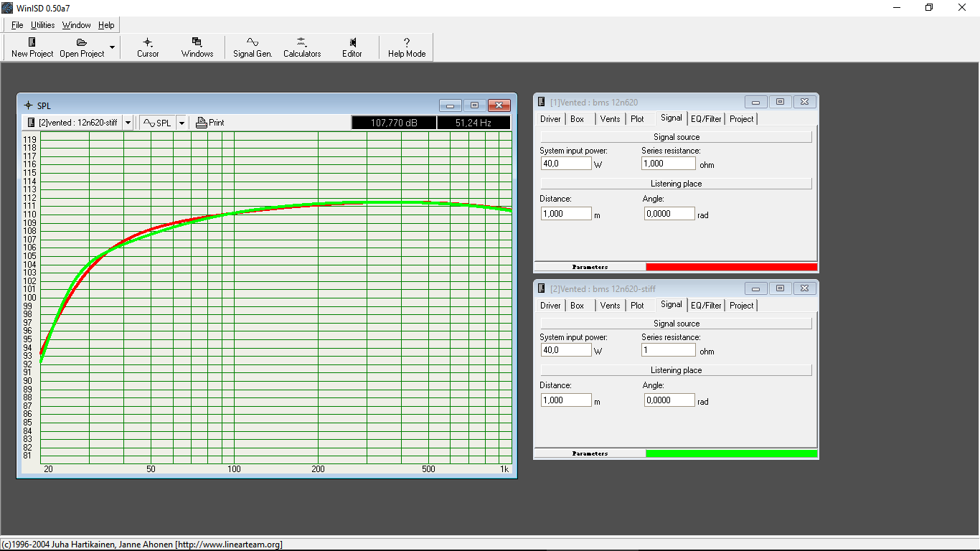The image size is (980, 551).
Task: Click Signal source header in 12n620-stiff window
Action: [x=677, y=324]
